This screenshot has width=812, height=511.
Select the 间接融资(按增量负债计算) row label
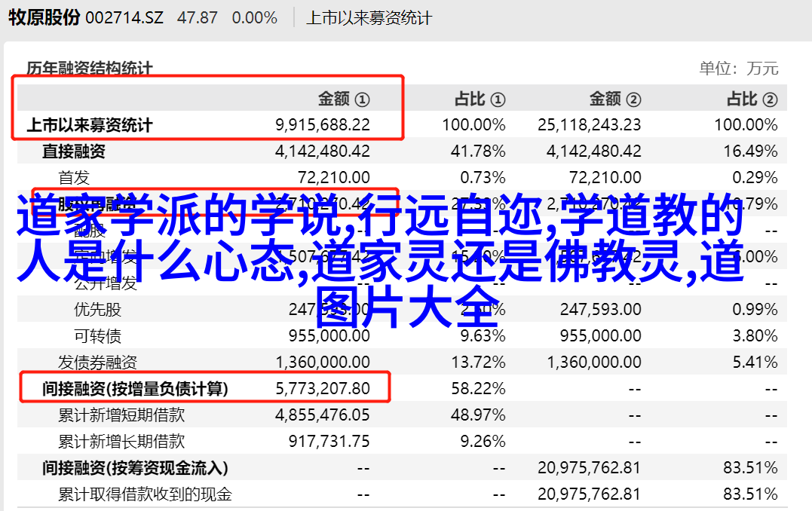click(x=135, y=389)
